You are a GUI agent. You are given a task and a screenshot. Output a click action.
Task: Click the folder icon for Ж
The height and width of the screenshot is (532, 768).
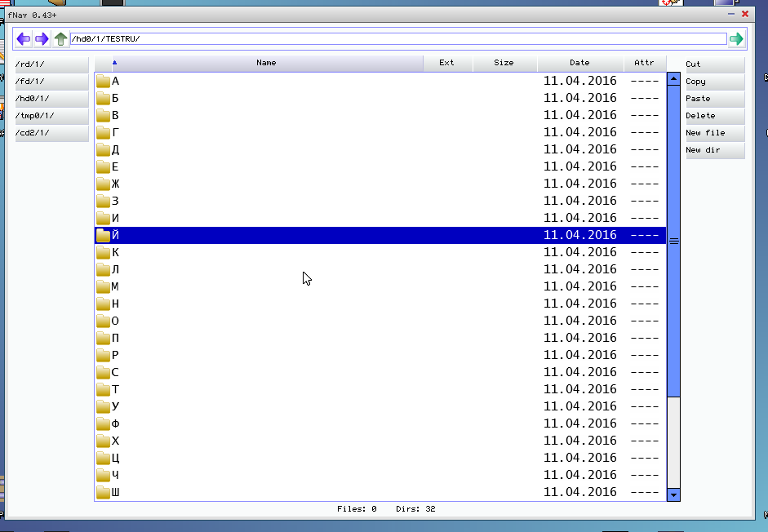click(103, 184)
